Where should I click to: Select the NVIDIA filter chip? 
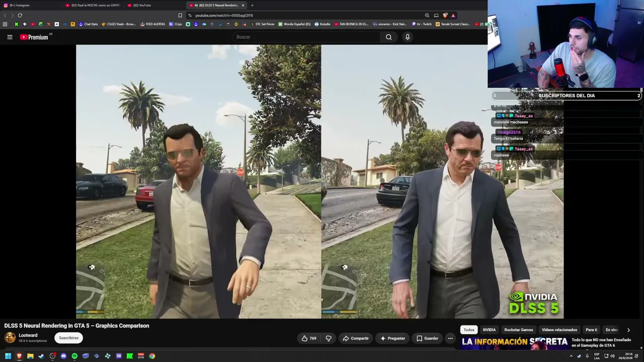pyautogui.click(x=490, y=330)
